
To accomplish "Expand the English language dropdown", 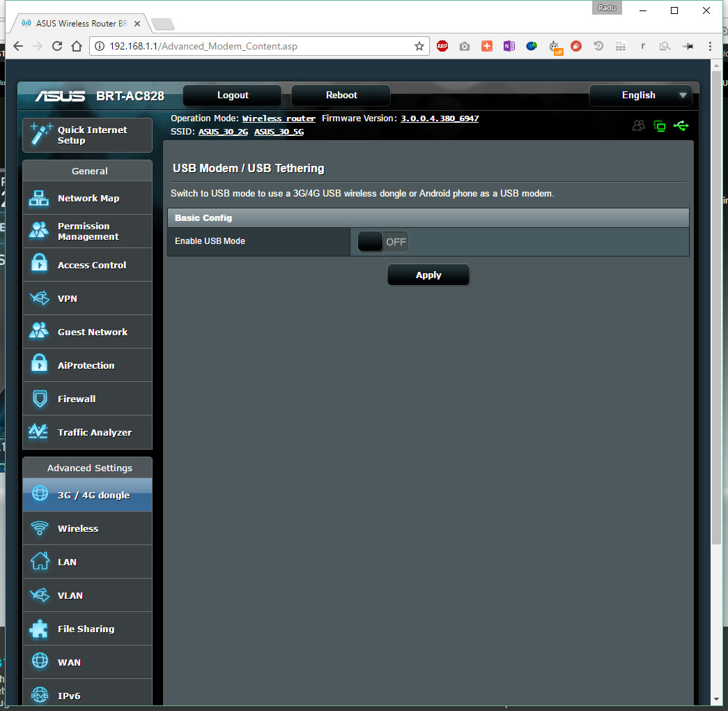I will coord(641,95).
